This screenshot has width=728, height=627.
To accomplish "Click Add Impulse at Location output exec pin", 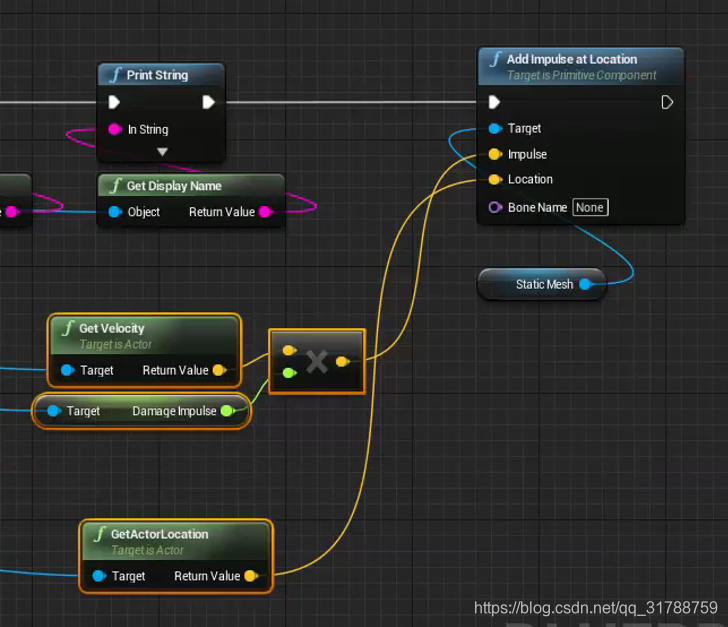I will (667, 102).
